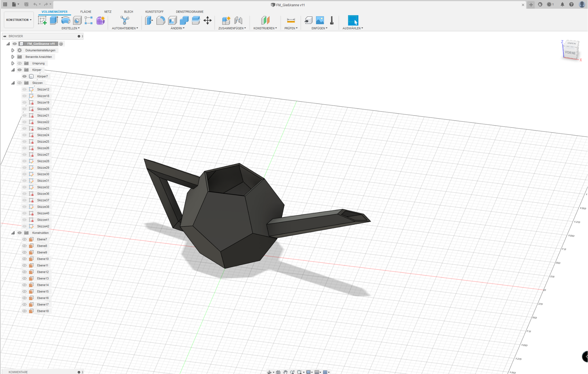Select the Create Sketch tool
The image size is (588, 374).
click(x=42, y=21)
